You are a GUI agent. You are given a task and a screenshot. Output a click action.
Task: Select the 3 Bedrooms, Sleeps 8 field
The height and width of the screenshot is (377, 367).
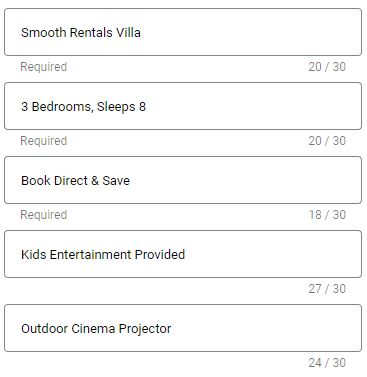pyautogui.click(x=183, y=106)
